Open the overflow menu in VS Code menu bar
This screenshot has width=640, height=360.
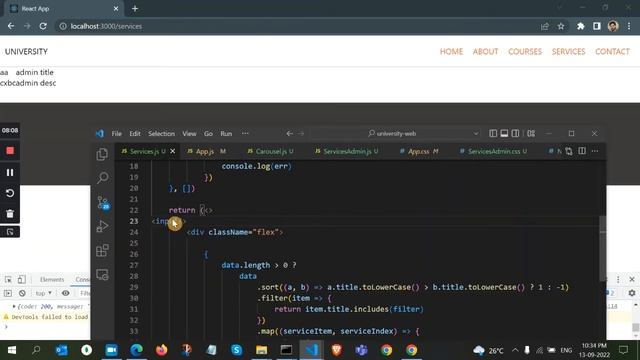point(245,133)
